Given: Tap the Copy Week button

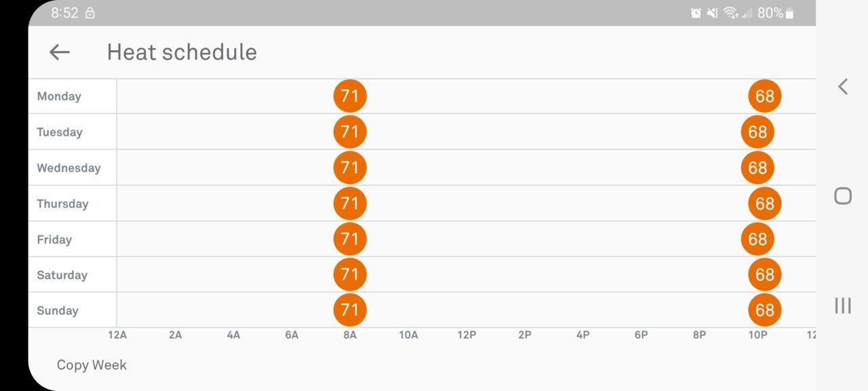Looking at the screenshot, I should point(92,365).
